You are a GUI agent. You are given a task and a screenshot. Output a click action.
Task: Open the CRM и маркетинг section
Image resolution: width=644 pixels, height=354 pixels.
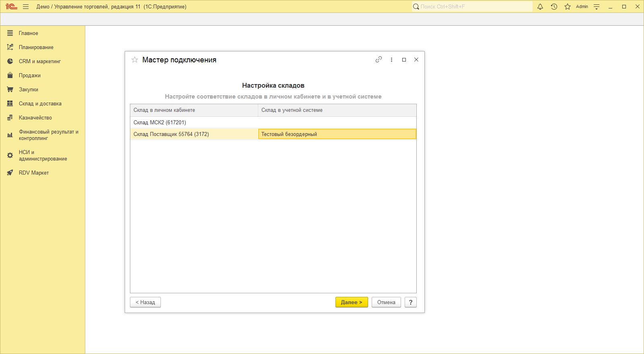(x=40, y=61)
